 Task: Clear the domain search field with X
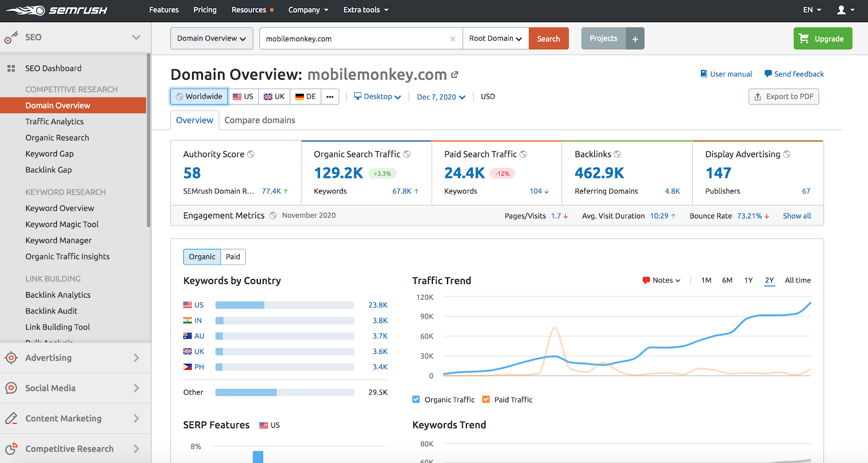452,39
